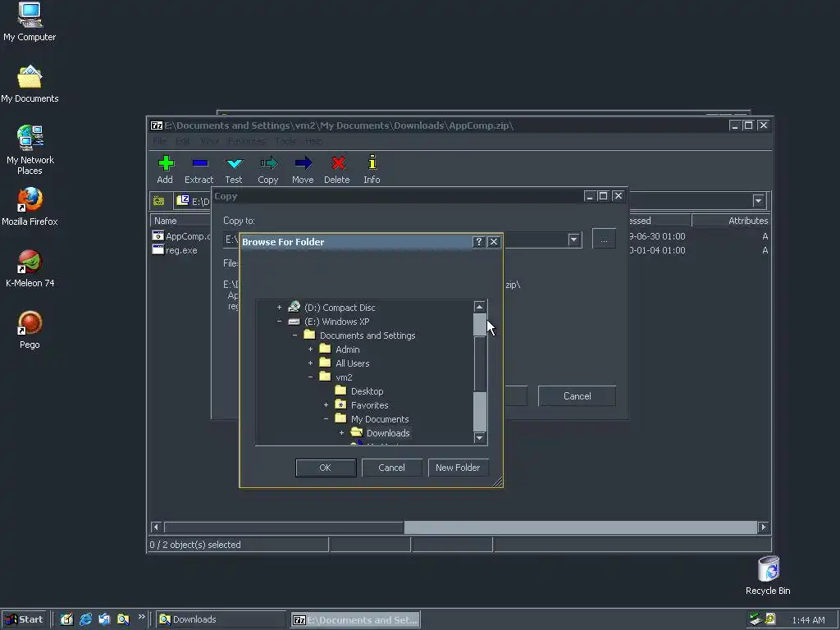This screenshot has height=630, width=840.
Task: Collapse Documents and Settings node
Action: (294, 336)
